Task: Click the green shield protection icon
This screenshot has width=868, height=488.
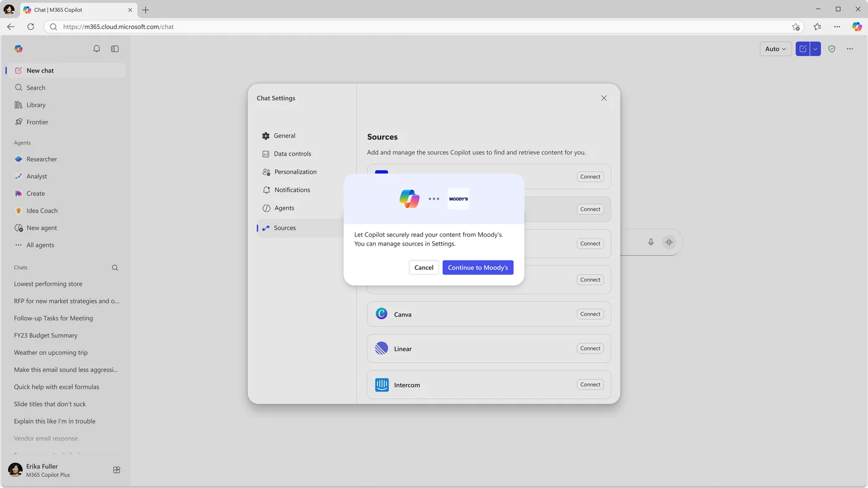Action: click(x=832, y=49)
